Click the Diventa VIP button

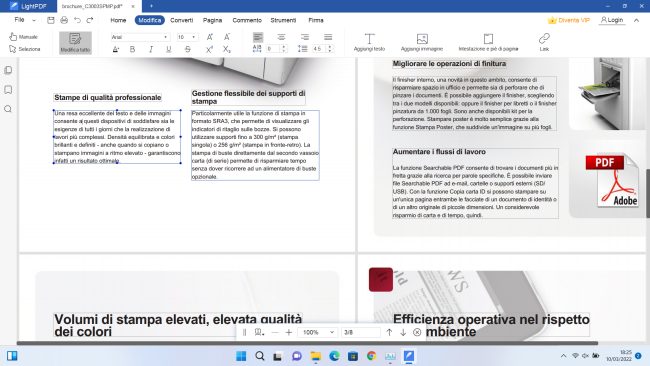(569, 20)
